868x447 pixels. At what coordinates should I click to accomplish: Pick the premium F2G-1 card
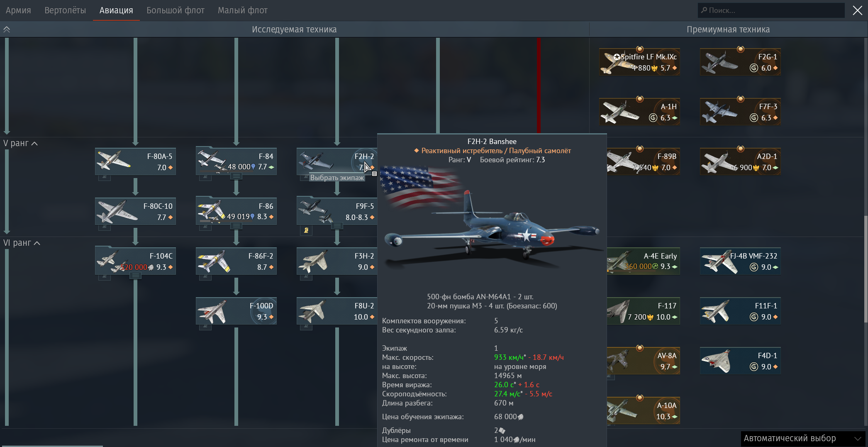(740, 62)
